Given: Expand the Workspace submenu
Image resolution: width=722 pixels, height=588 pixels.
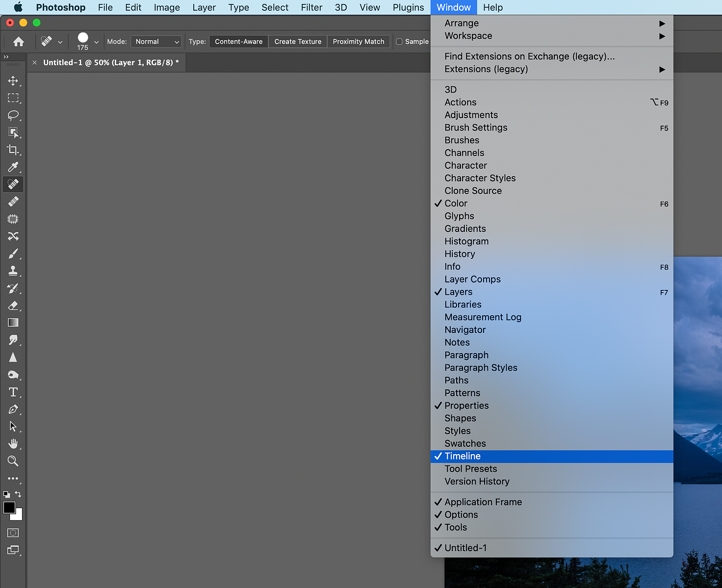Looking at the screenshot, I should tap(552, 36).
